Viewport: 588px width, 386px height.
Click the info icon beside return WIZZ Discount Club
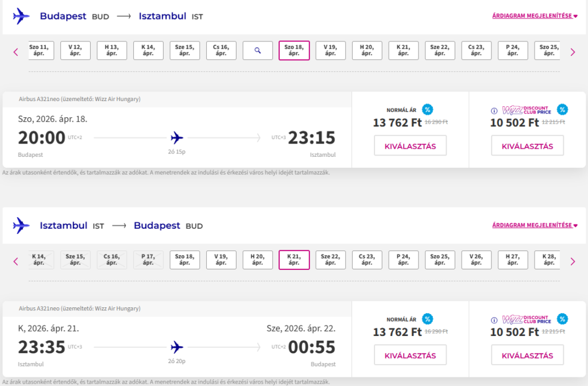click(x=493, y=319)
